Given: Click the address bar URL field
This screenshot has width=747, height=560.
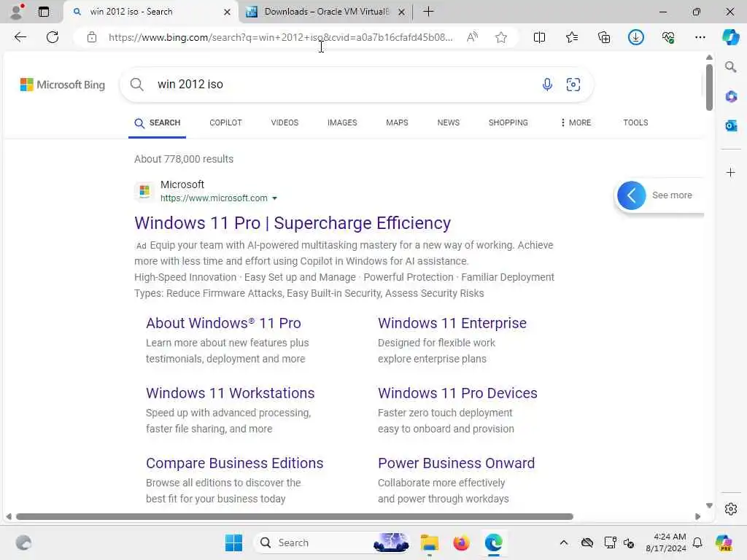Looking at the screenshot, I should tap(280, 37).
